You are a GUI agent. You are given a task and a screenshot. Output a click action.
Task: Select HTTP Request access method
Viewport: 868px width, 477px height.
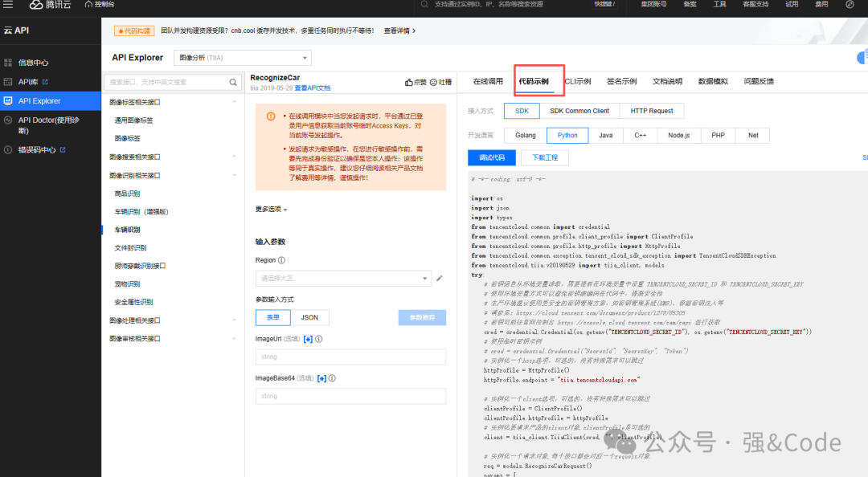(x=652, y=111)
